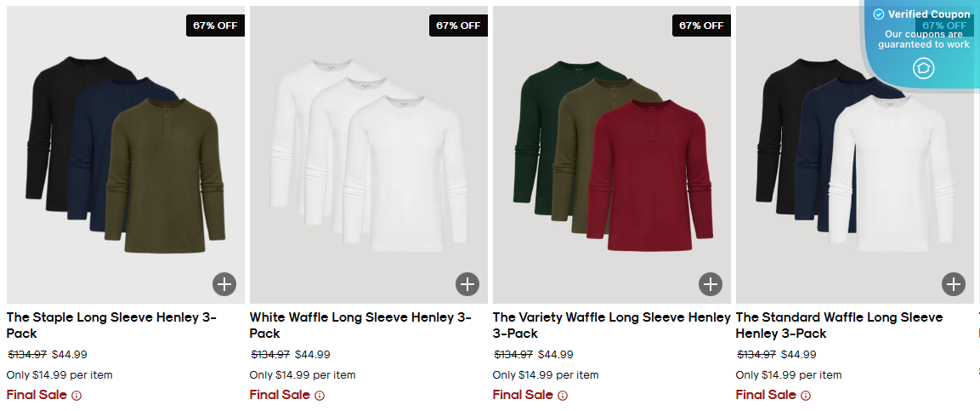Click plus icon on Standard Waffle Henley
The image size is (980, 411).
pos(954,284)
